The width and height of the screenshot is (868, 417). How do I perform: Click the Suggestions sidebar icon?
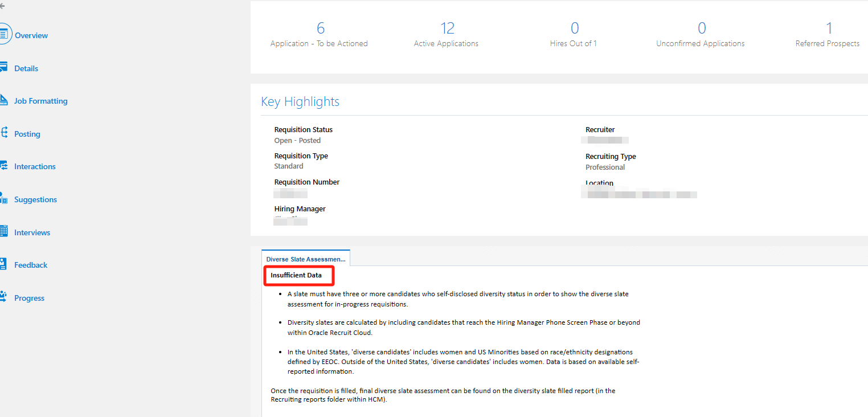(3, 199)
